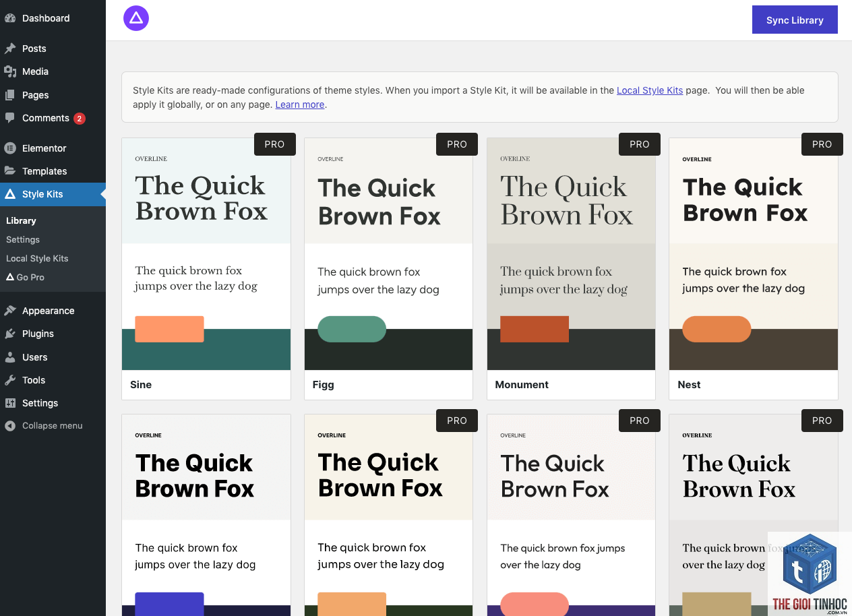This screenshot has height=616, width=852.
Task: Click the Figg kit name label
Action: pyautogui.click(x=324, y=385)
